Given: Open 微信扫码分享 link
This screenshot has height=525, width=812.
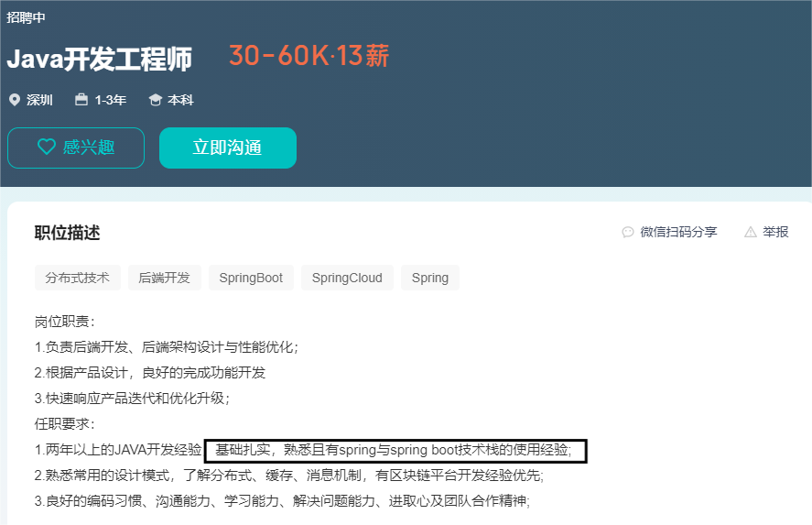Looking at the screenshot, I should point(678,232).
